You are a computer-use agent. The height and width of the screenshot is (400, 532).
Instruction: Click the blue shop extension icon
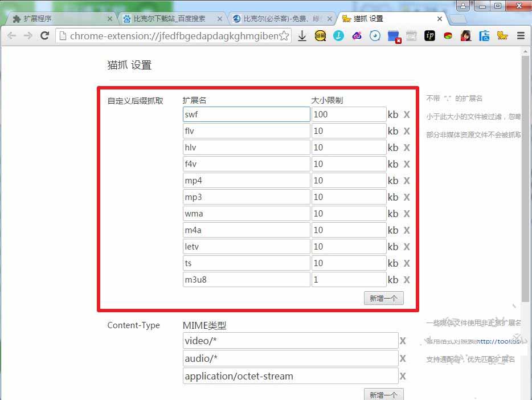(484, 36)
